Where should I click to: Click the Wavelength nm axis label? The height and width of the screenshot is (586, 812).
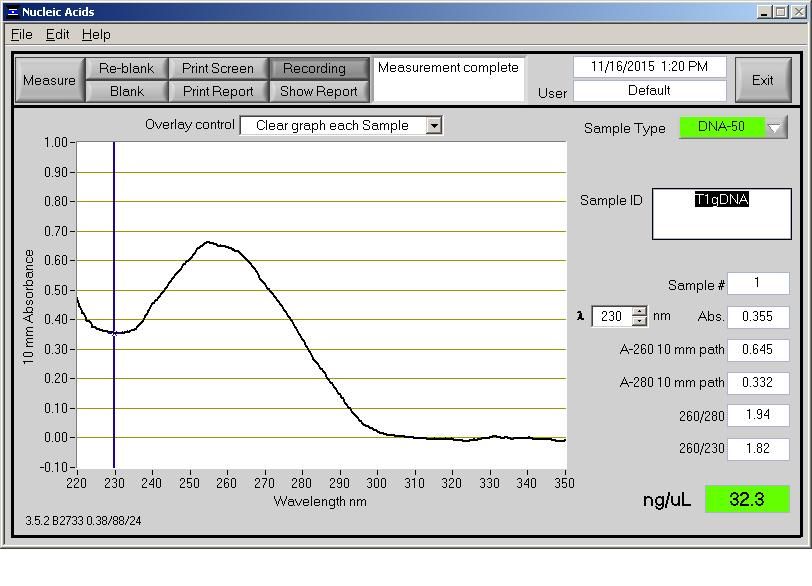tap(320, 502)
